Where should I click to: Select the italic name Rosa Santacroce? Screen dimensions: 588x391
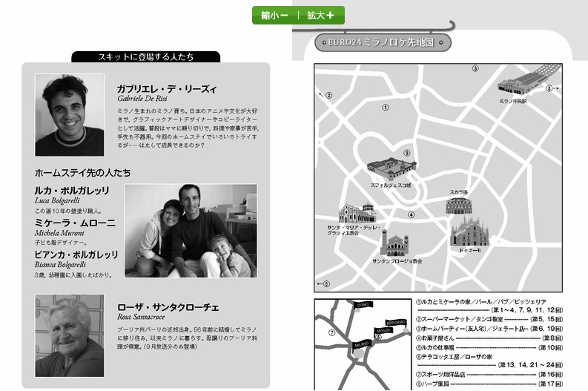(141, 317)
